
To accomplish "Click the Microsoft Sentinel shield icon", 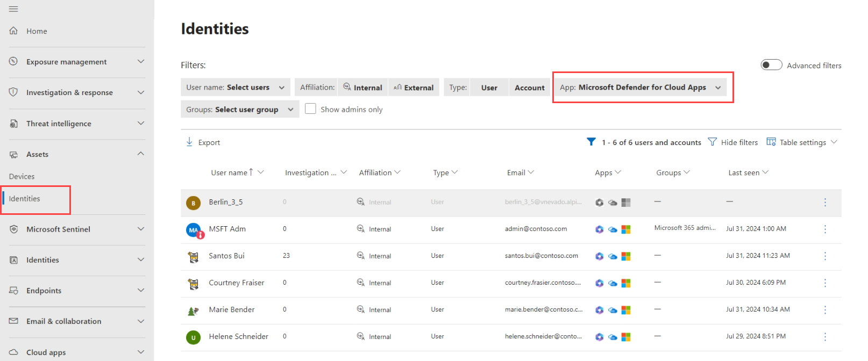I will [14, 229].
